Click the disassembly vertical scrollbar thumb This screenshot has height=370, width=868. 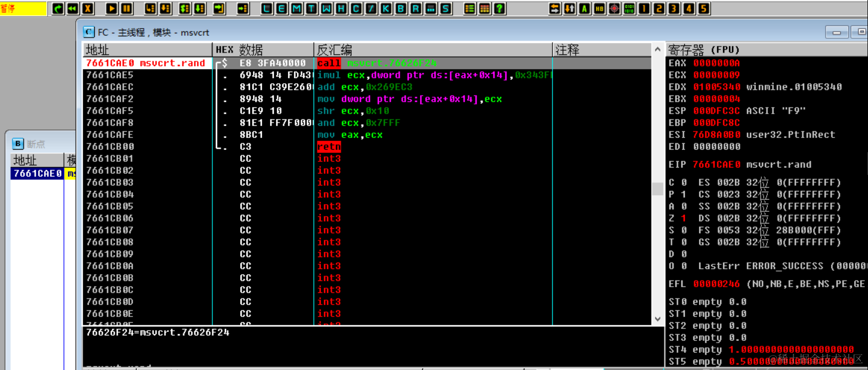pos(657,189)
